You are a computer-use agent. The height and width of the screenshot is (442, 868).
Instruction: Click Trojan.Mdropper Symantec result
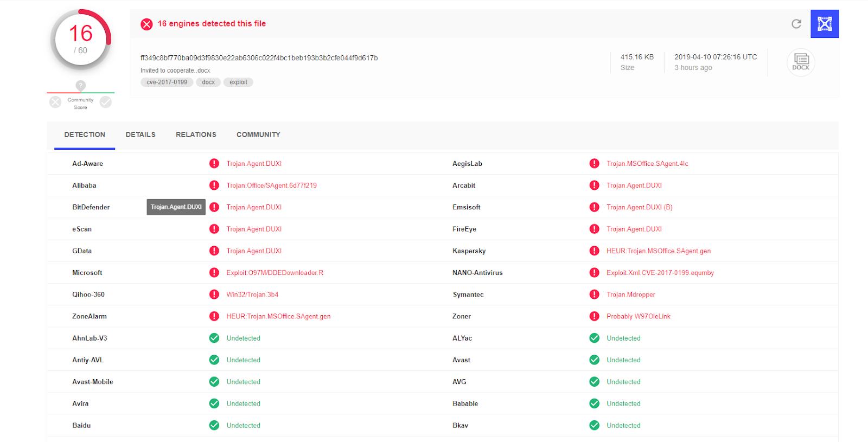631,294
